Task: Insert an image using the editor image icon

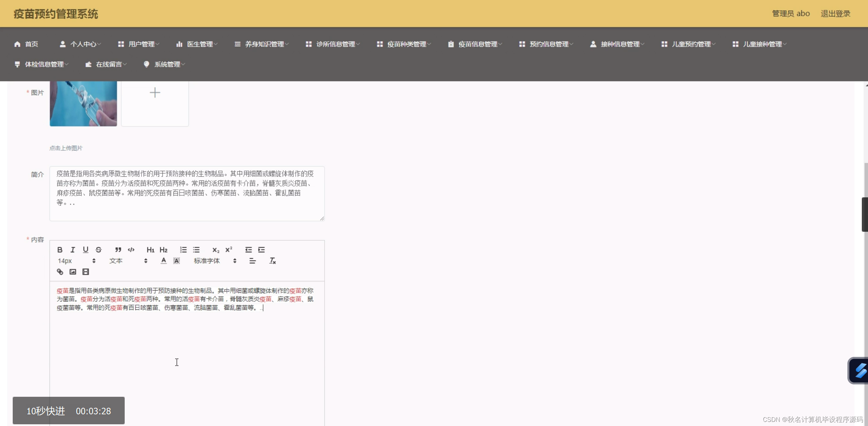Action: coord(72,272)
